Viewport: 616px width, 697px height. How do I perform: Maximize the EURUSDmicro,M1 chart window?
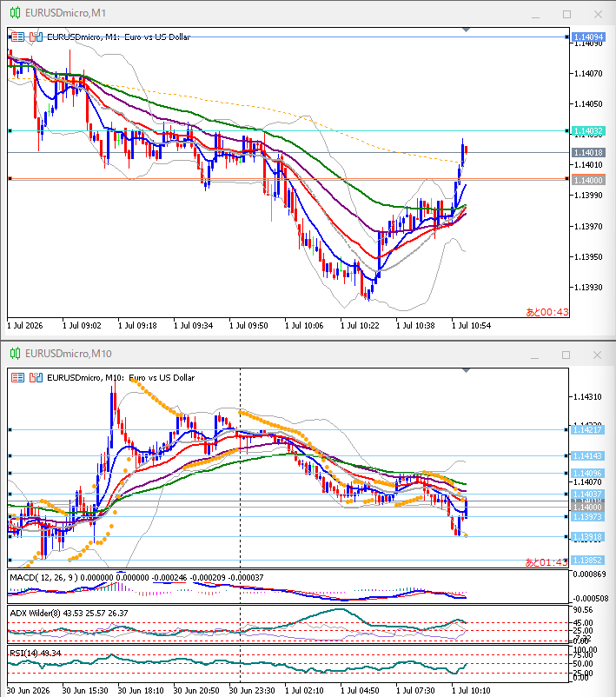pos(566,14)
